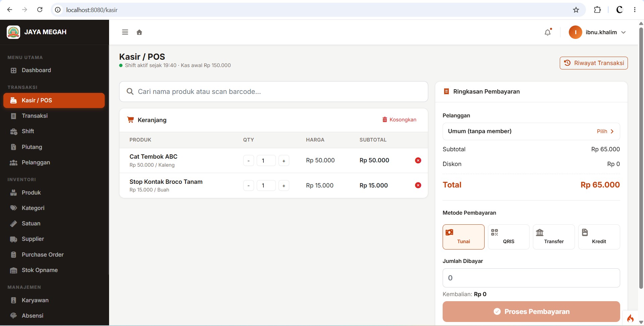The height and width of the screenshot is (326, 644).
Task: Focus the product search or barcode field
Action: point(274,92)
